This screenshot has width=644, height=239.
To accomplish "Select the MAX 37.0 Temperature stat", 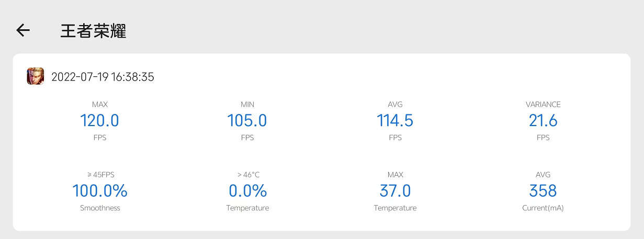I will click(x=395, y=191).
